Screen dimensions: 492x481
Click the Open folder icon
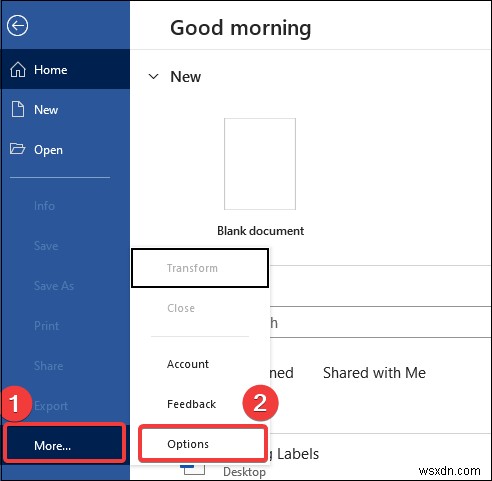17,149
